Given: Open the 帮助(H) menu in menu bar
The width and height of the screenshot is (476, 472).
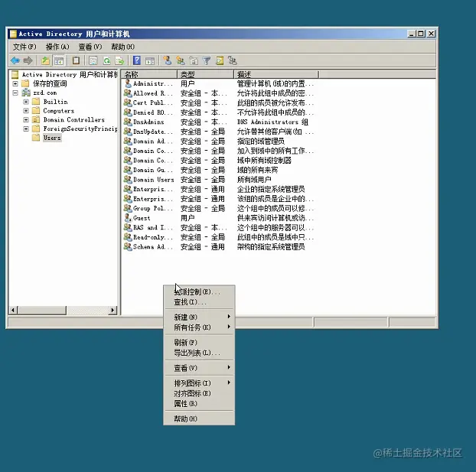Looking at the screenshot, I should click(122, 47).
